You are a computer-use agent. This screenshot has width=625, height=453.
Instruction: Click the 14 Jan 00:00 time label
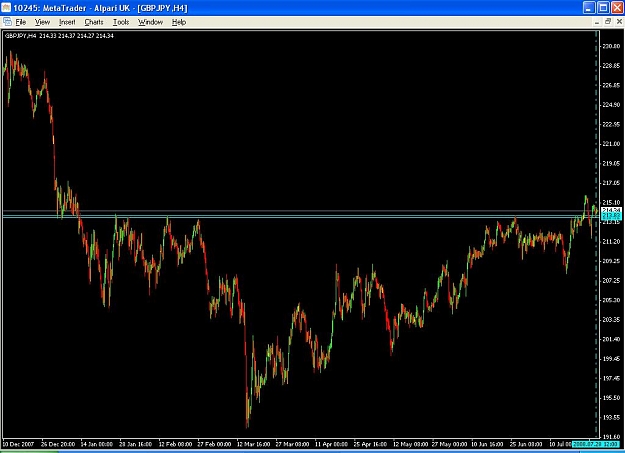click(x=96, y=444)
